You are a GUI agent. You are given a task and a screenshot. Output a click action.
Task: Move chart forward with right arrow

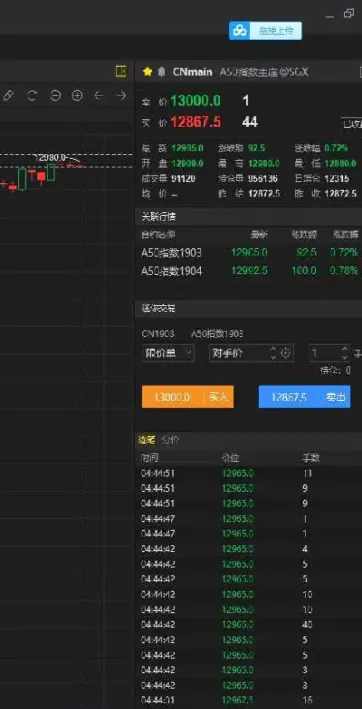point(121,95)
